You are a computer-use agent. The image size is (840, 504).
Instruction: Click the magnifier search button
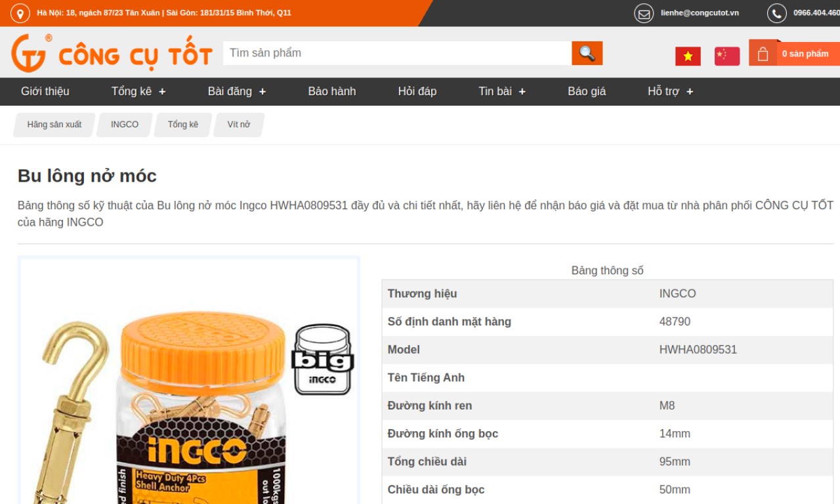tap(587, 53)
